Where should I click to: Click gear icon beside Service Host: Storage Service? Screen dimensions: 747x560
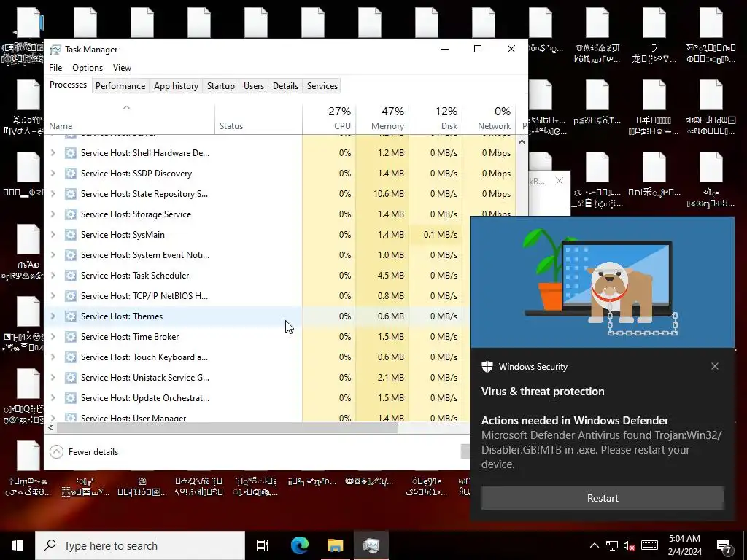[x=71, y=214]
